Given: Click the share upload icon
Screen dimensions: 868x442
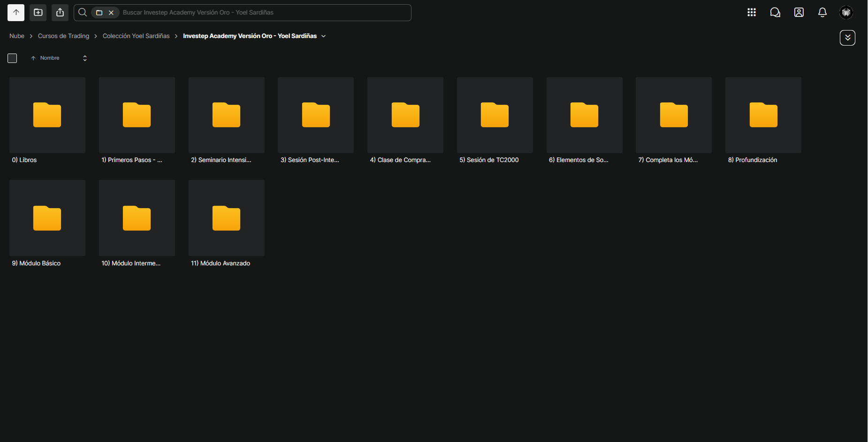Looking at the screenshot, I should pos(60,13).
